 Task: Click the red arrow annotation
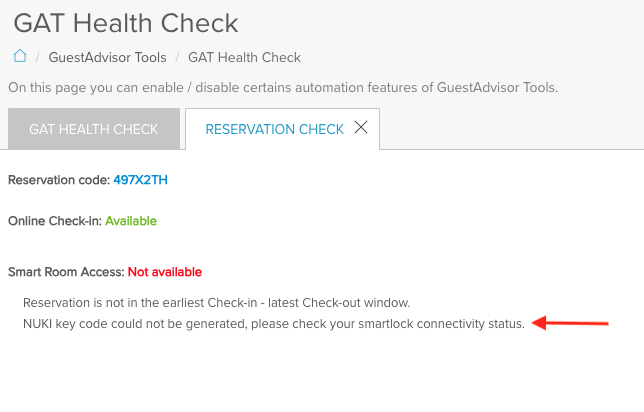[570, 323]
